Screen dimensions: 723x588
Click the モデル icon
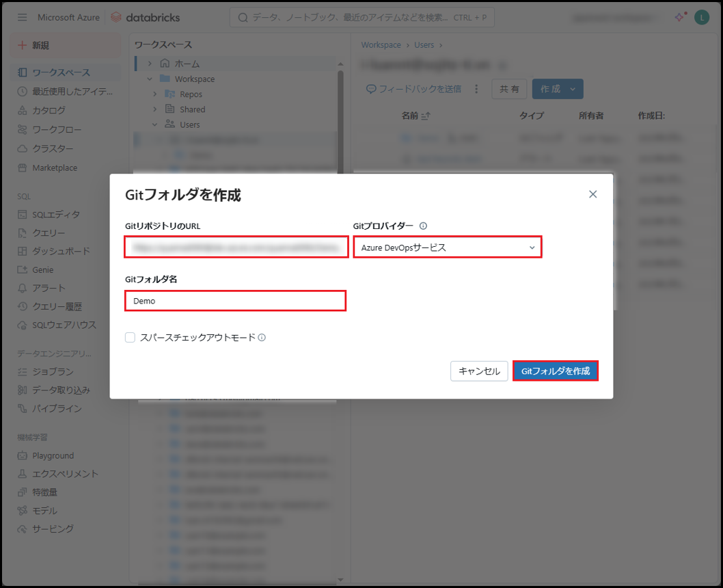[x=22, y=511]
